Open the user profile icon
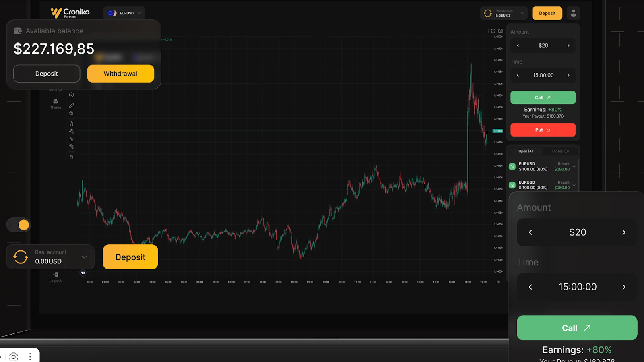Screen dimensions: 644x362 point(573,13)
